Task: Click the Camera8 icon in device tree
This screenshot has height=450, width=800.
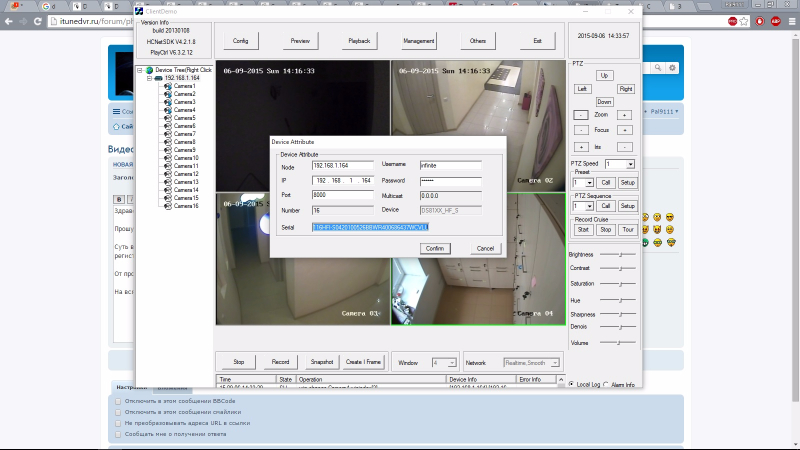Action: (x=168, y=142)
